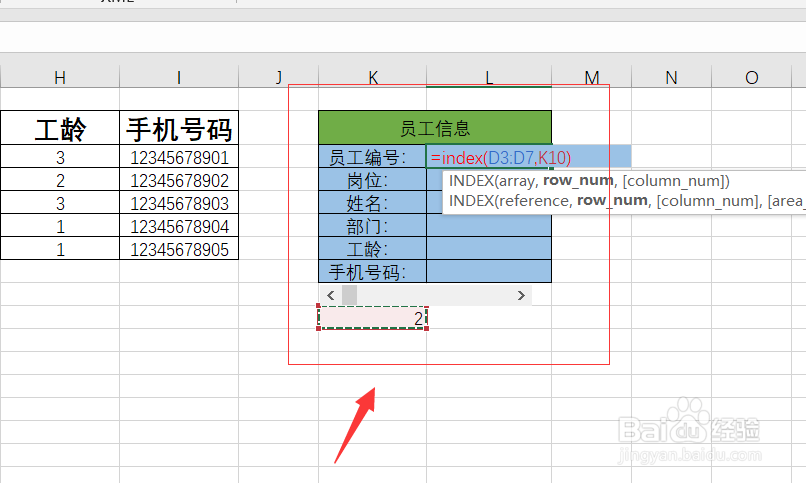Click the cell with 12345678903

[x=179, y=202]
